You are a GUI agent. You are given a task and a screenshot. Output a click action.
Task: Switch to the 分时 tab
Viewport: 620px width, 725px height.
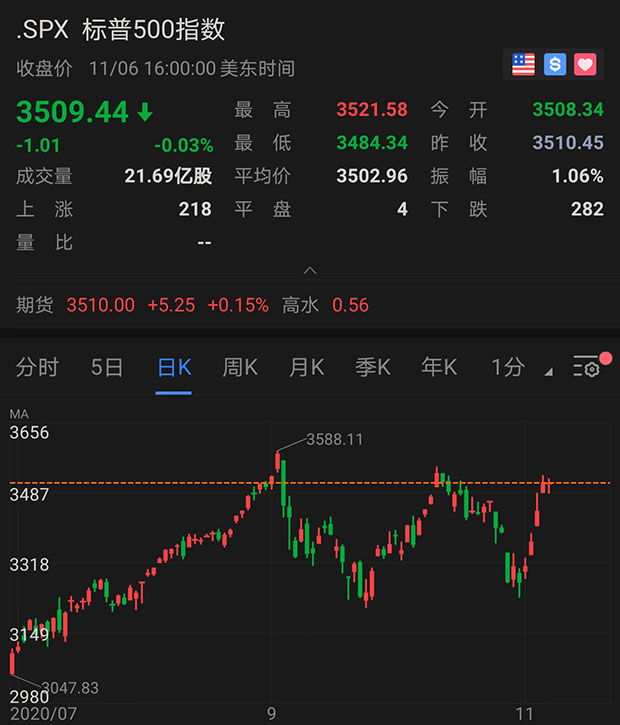(x=37, y=368)
